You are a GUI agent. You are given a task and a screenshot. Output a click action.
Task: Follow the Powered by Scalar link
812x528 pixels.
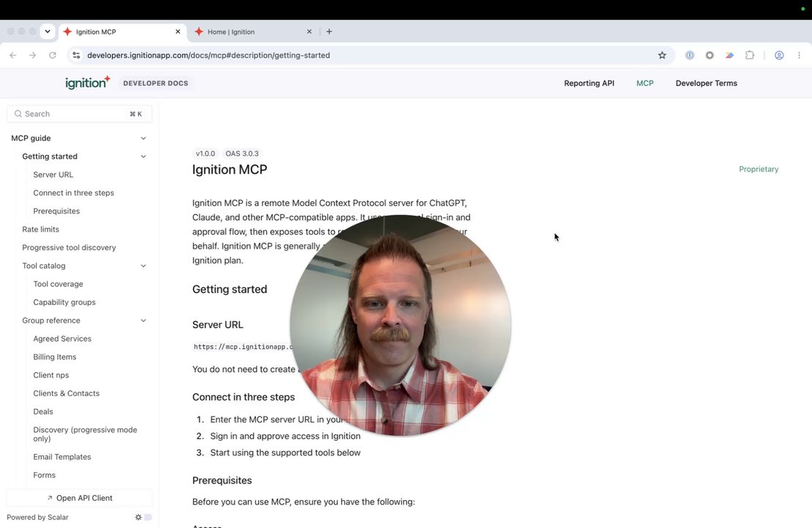(x=37, y=517)
